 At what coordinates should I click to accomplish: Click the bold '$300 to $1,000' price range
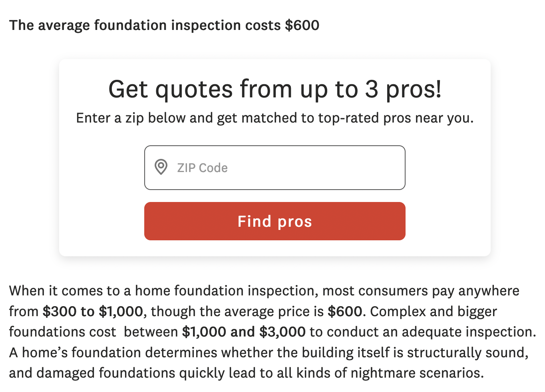(x=93, y=311)
